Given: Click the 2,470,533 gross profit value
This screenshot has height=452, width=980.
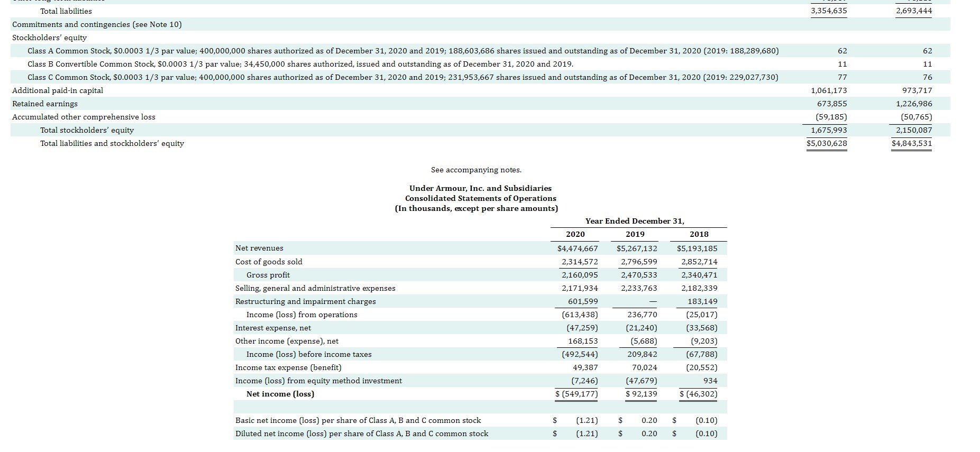Looking at the screenshot, I should 639,275.
